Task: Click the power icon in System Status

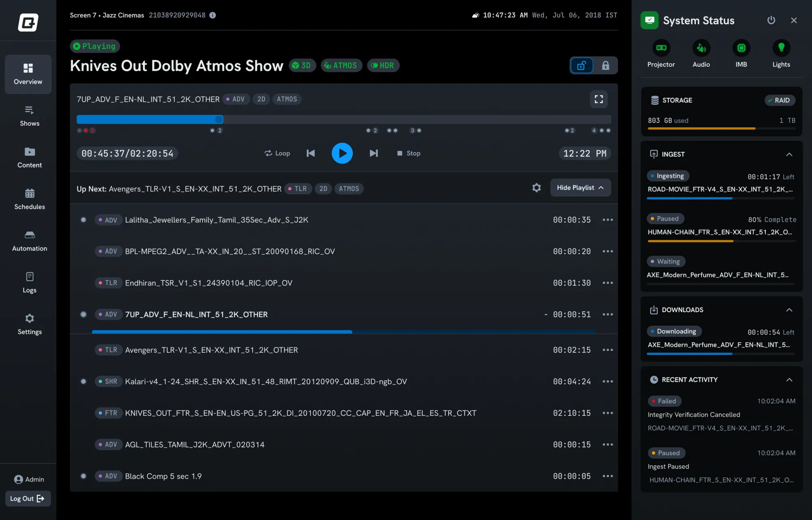Action: coord(771,20)
